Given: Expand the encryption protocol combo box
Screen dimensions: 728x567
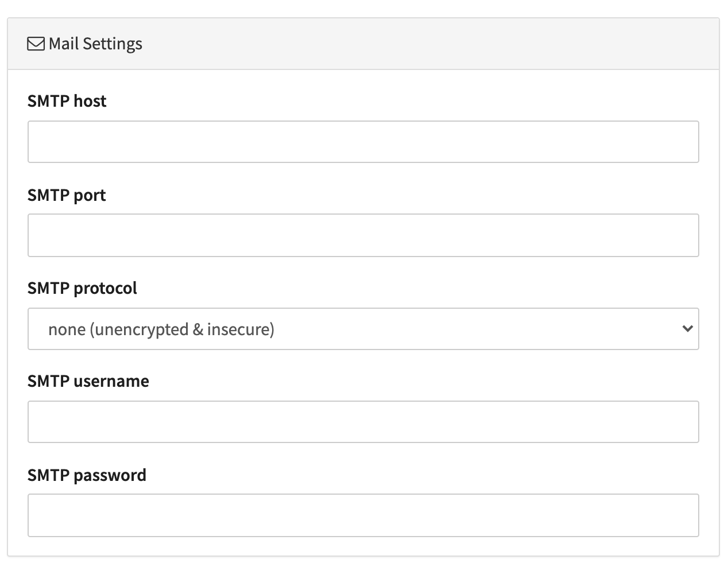Looking at the screenshot, I should (x=363, y=329).
